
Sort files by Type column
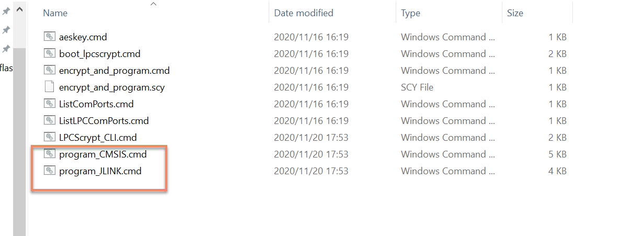pyautogui.click(x=410, y=13)
